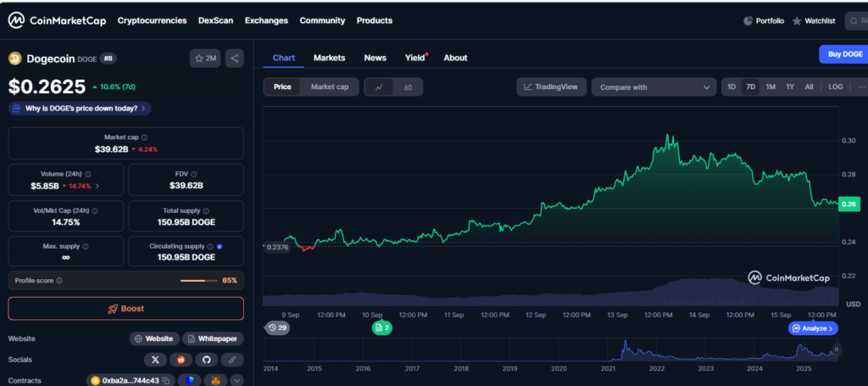The height and width of the screenshot is (386, 868).
Task: Switch to the About tab
Action: pyautogui.click(x=455, y=58)
